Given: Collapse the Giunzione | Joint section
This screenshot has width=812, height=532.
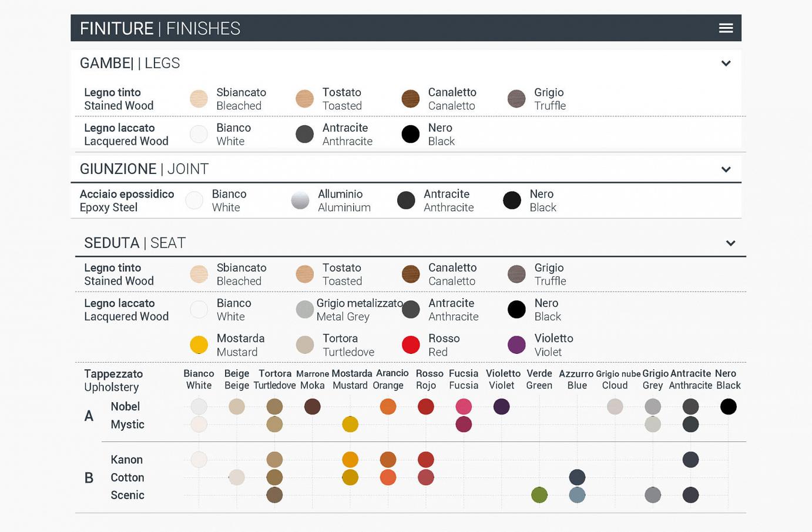Looking at the screenshot, I should click(x=726, y=169).
